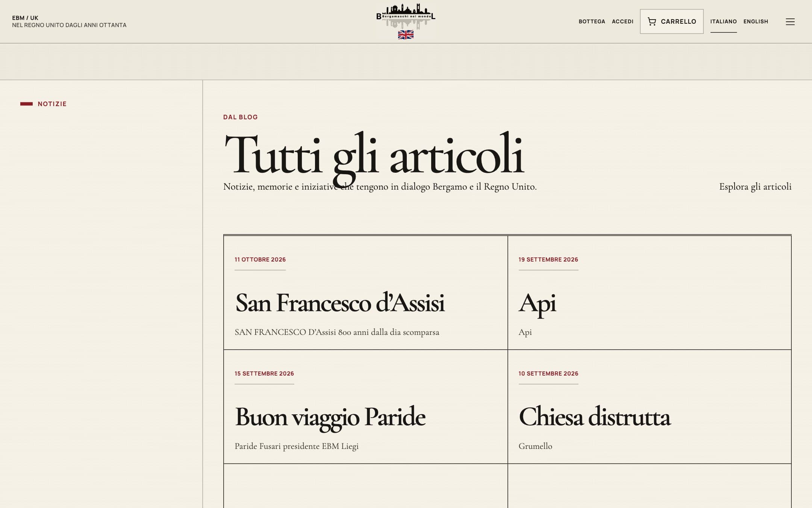Click the 19 Settembre 2026 date

click(548, 260)
